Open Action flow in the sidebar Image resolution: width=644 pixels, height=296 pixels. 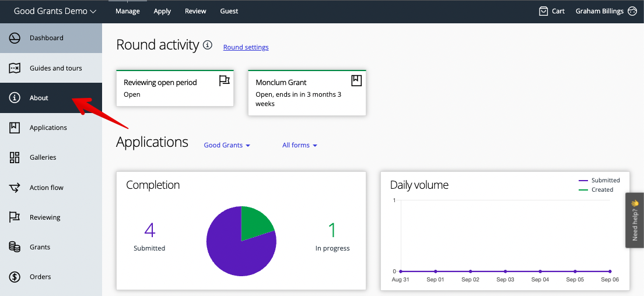click(x=51, y=188)
